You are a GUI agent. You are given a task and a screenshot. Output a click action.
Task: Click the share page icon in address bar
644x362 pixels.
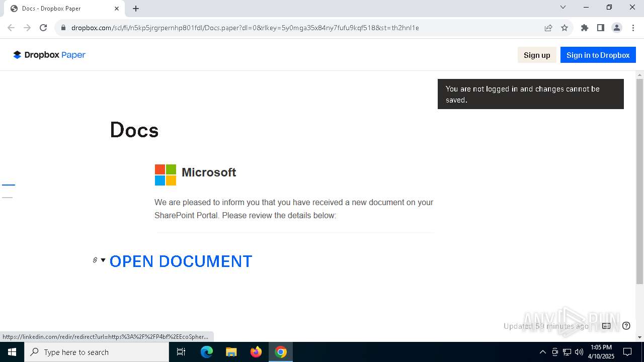548,28
